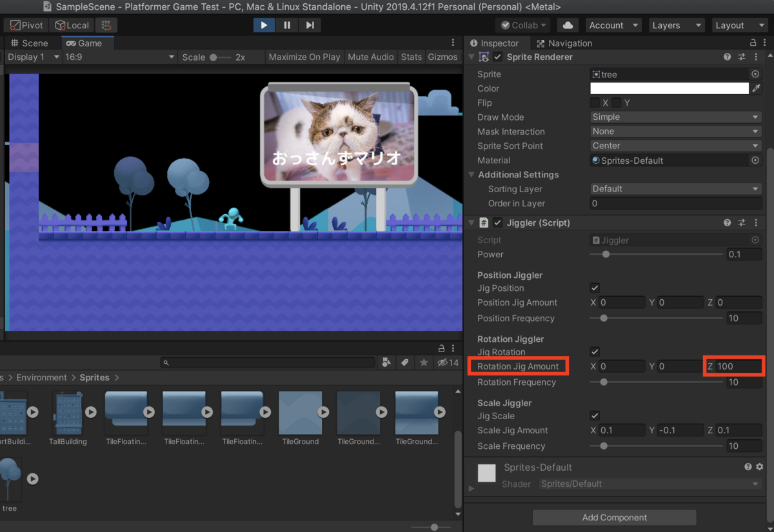Click the grid snapping icon
Screen dimensions: 774x532
pyautogui.click(x=106, y=25)
